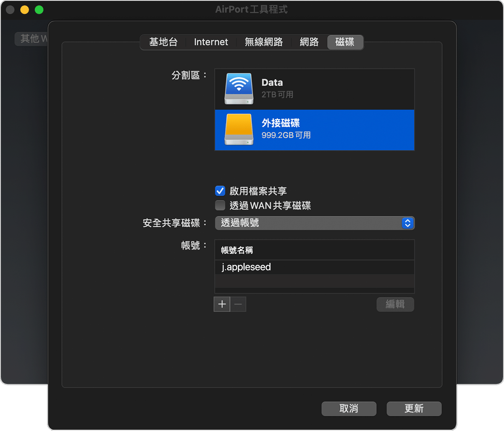504x431 pixels.
Task: Click the blue up-down arrows on the dropdown
Action: (407, 223)
